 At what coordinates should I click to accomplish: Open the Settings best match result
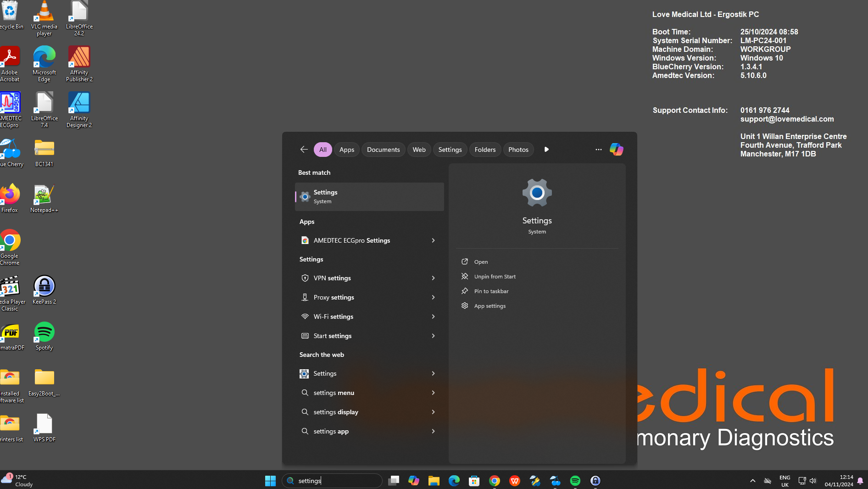[x=369, y=197]
